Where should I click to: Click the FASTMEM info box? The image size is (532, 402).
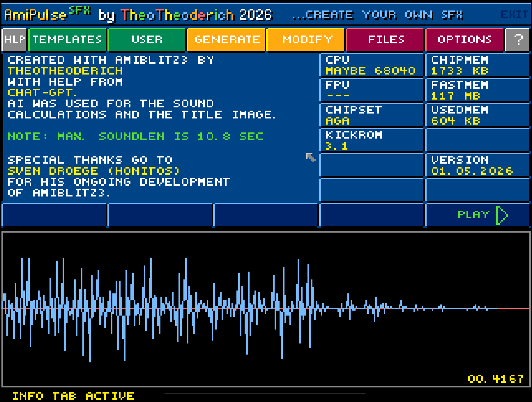(478, 90)
